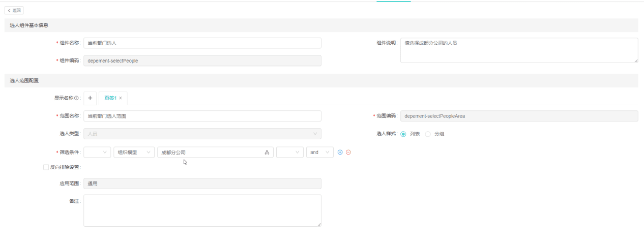Open the first empty filter condition dropdown

[97, 152]
